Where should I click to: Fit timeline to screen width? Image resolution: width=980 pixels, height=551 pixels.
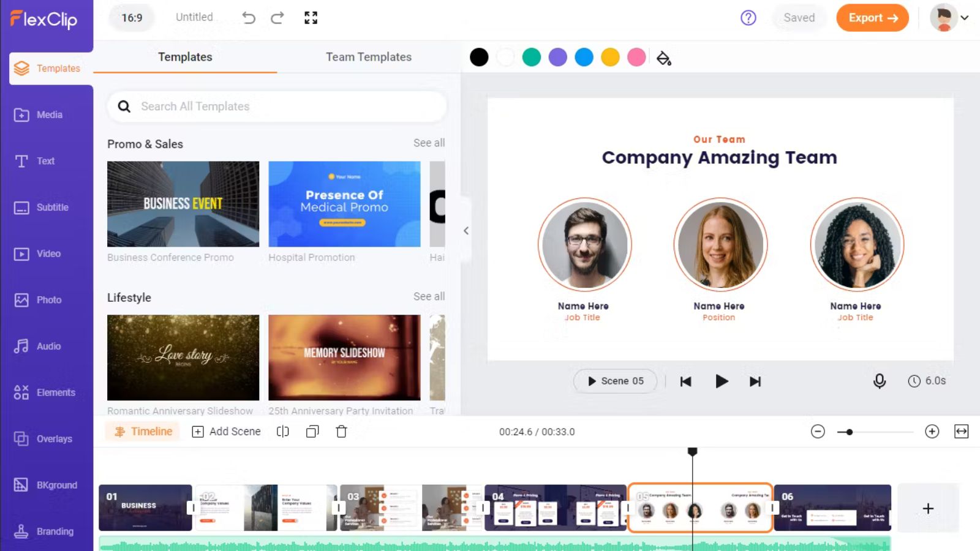tap(962, 432)
